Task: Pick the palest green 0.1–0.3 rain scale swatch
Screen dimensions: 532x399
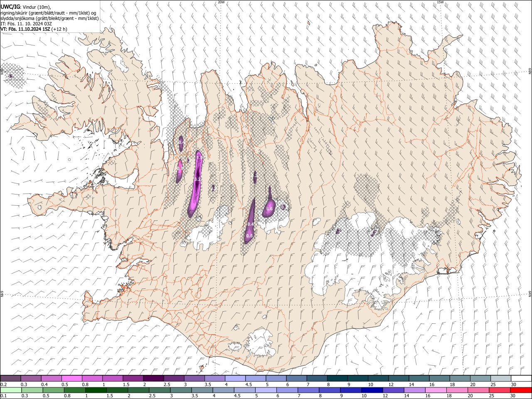Action: (11, 390)
